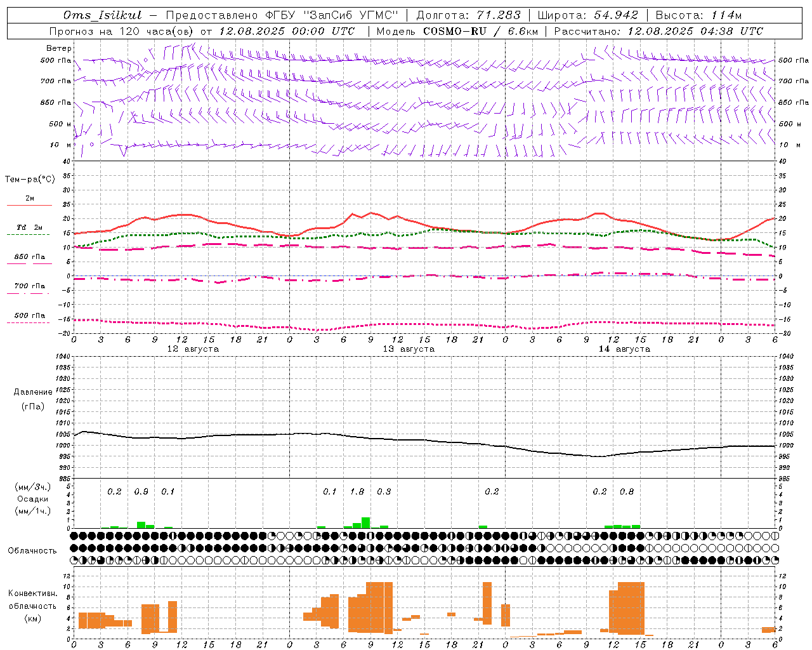The height and width of the screenshot is (650, 812).
Task: Click Рассчитано: 12.08.2025 04:38 UTC timestamp
Action: pyautogui.click(x=658, y=31)
